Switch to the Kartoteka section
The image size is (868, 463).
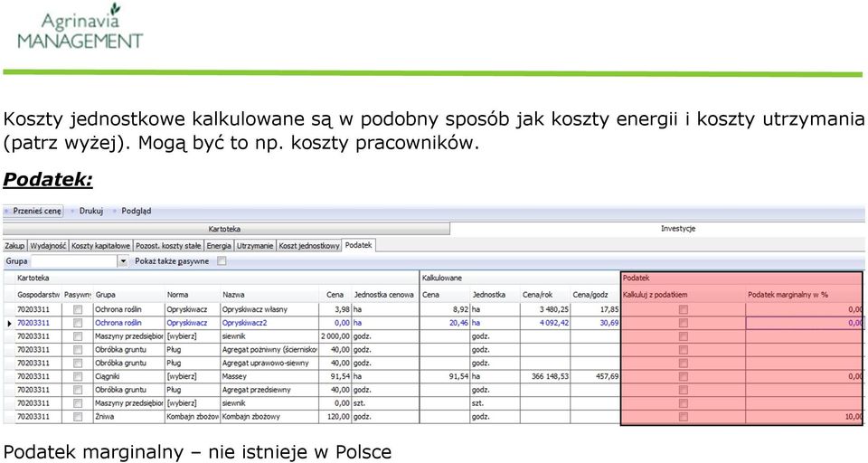(x=225, y=229)
